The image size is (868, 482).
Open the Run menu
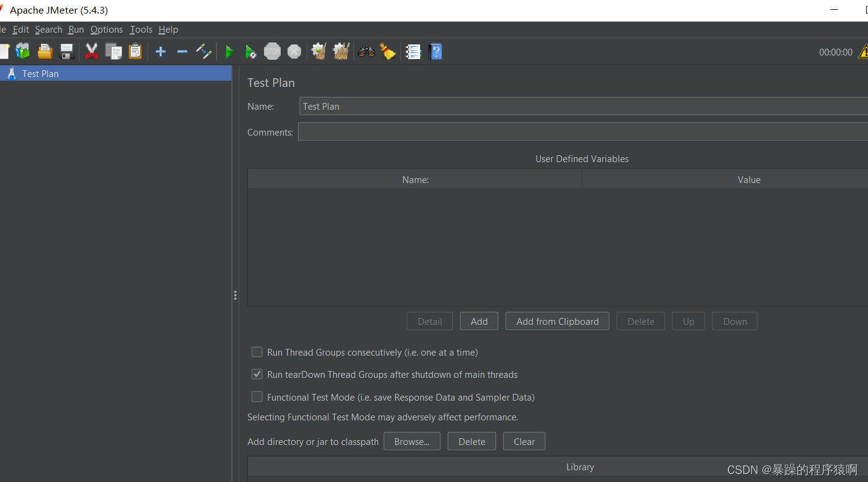click(x=76, y=30)
